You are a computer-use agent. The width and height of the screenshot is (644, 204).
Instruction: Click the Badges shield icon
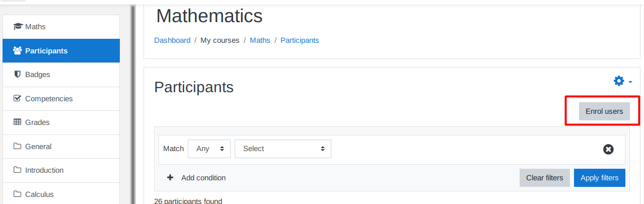[18, 75]
